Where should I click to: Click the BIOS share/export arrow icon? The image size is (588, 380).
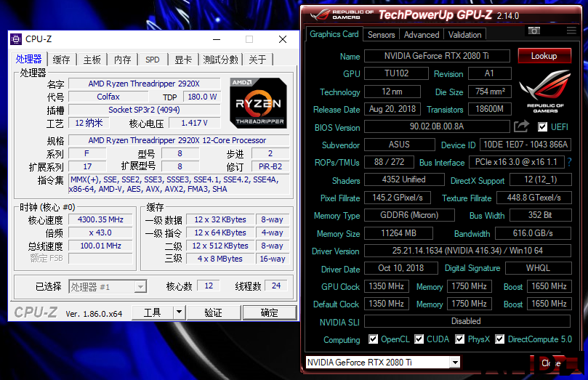click(x=521, y=126)
